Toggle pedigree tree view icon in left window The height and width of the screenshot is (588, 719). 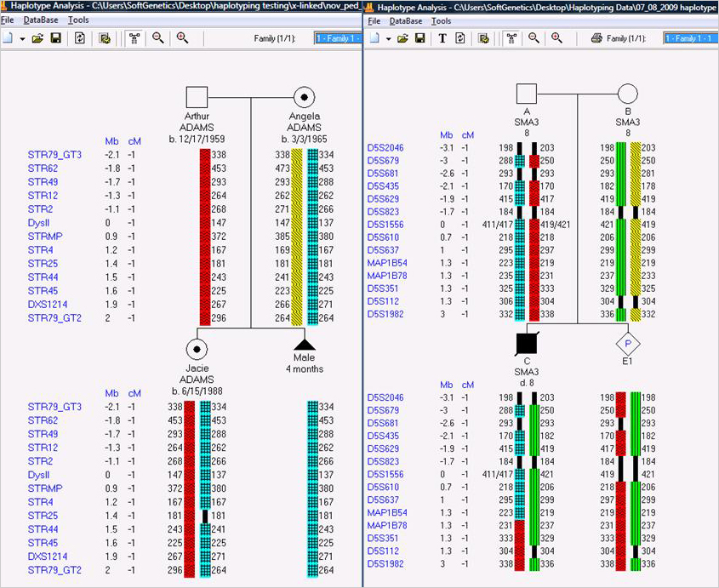tap(134, 38)
